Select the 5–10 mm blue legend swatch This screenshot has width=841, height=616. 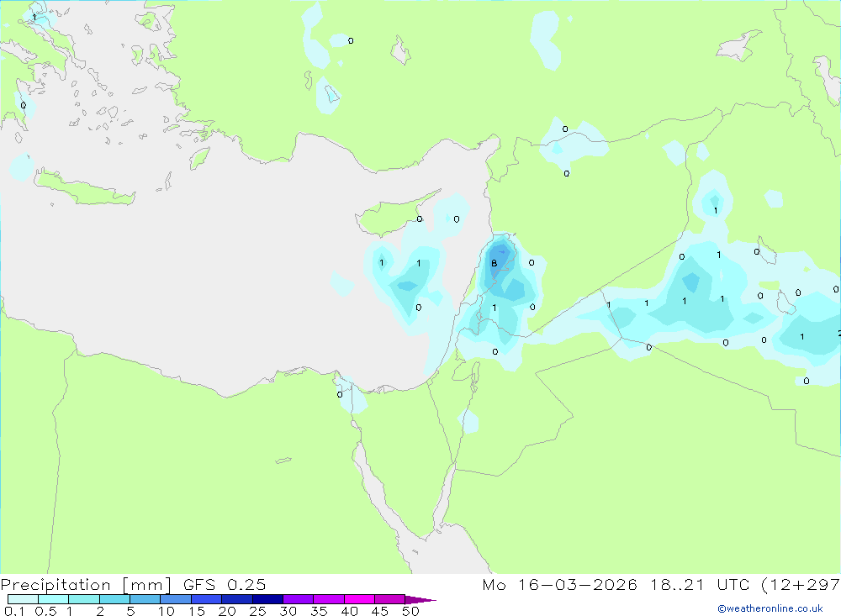coord(145,599)
